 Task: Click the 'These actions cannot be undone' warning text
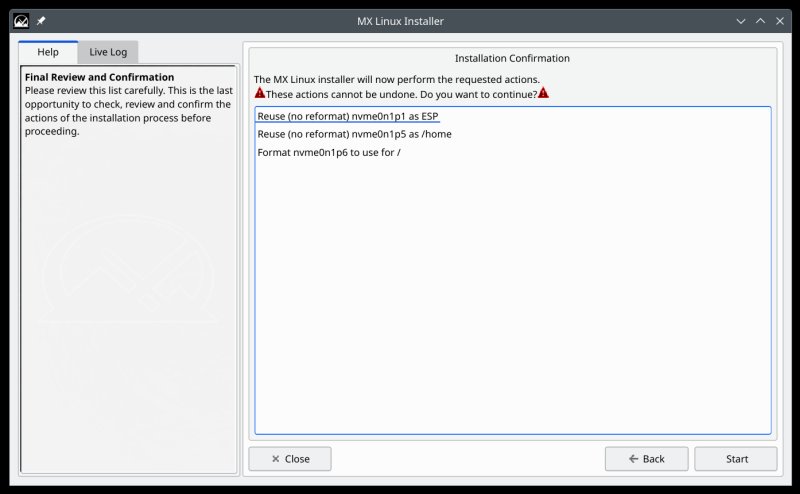point(402,94)
